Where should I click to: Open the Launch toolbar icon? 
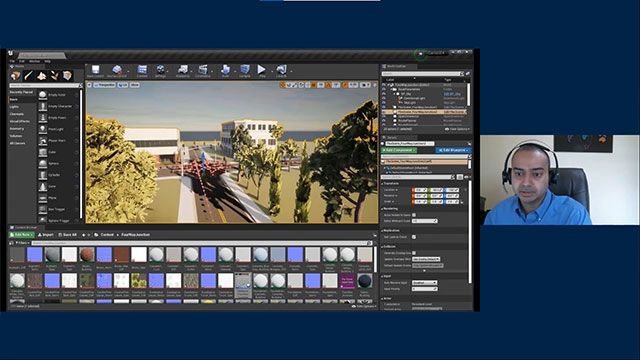pyautogui.click(x=281, y=69)
